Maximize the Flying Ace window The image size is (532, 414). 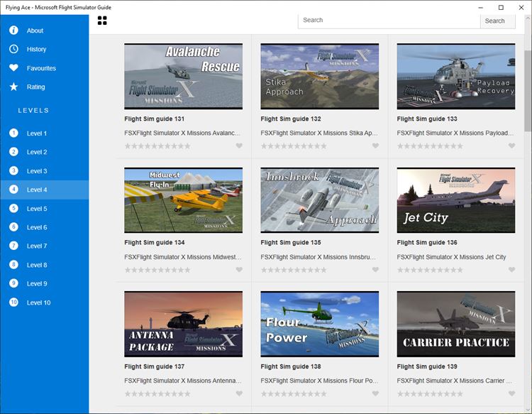point(501,8)
